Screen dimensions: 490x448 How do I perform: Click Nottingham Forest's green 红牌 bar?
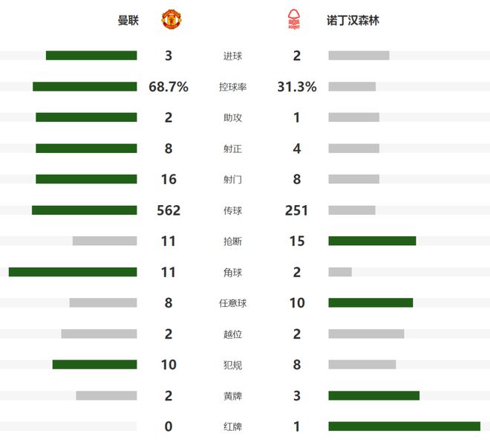[404, 426]
